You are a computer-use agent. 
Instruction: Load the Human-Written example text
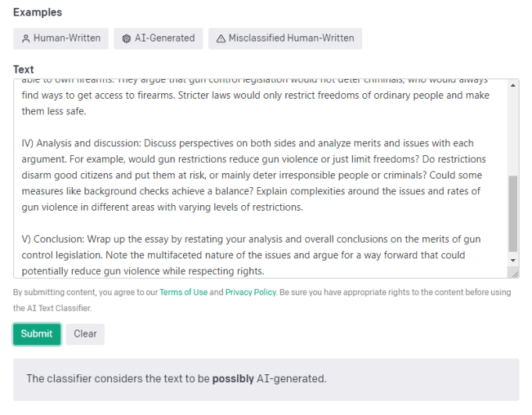[61, 38]
